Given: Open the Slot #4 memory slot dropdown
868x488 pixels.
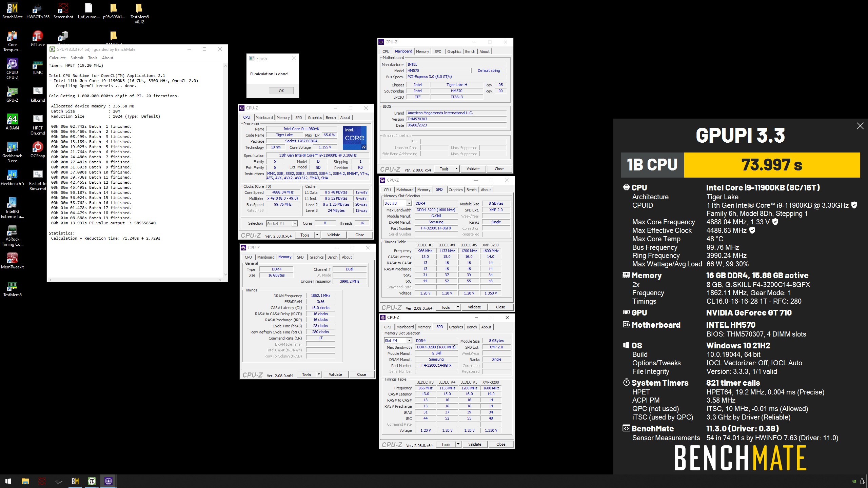Looking at the screenshot, I should 409,341.
